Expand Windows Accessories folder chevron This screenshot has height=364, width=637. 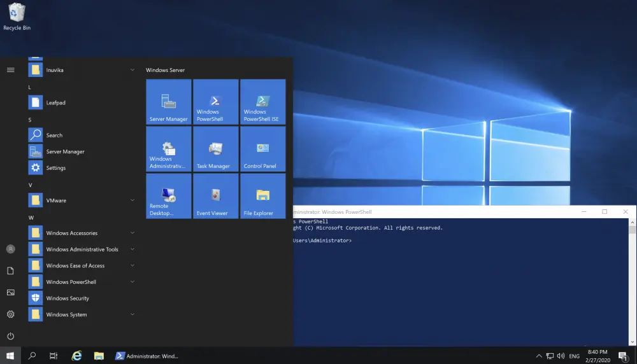pos(132,233)
